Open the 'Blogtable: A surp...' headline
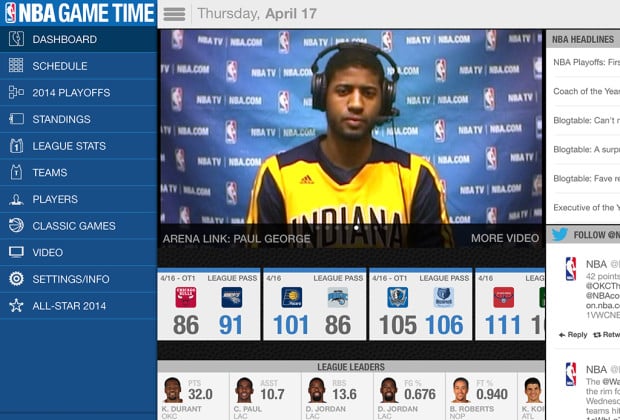620x420 pixels. coord(587,149)
